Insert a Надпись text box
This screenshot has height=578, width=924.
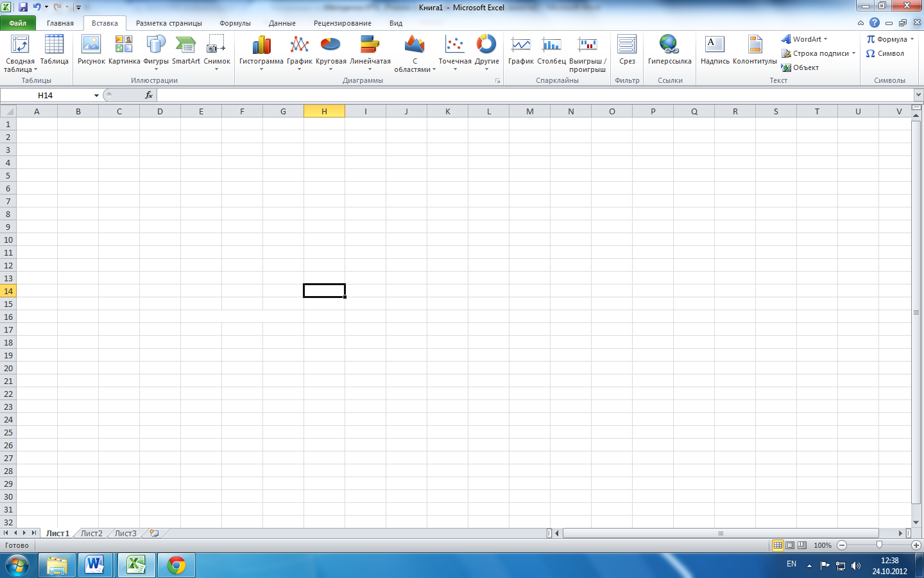click(x=715, y=50)
